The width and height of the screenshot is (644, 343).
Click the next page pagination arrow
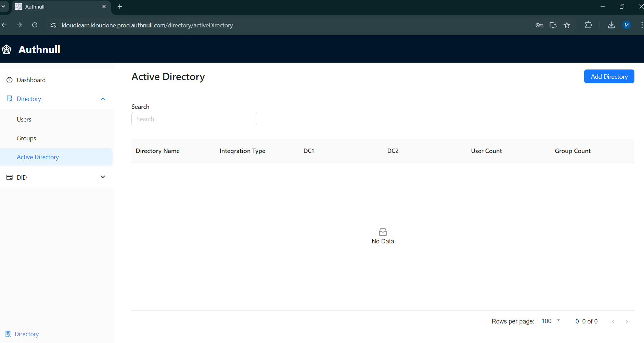coord(627,321)
